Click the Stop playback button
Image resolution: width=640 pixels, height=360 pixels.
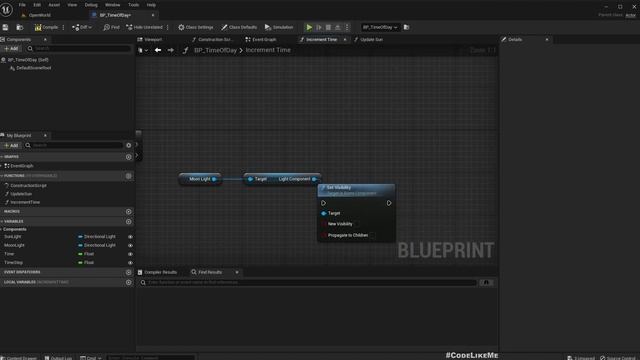(328, 27)
